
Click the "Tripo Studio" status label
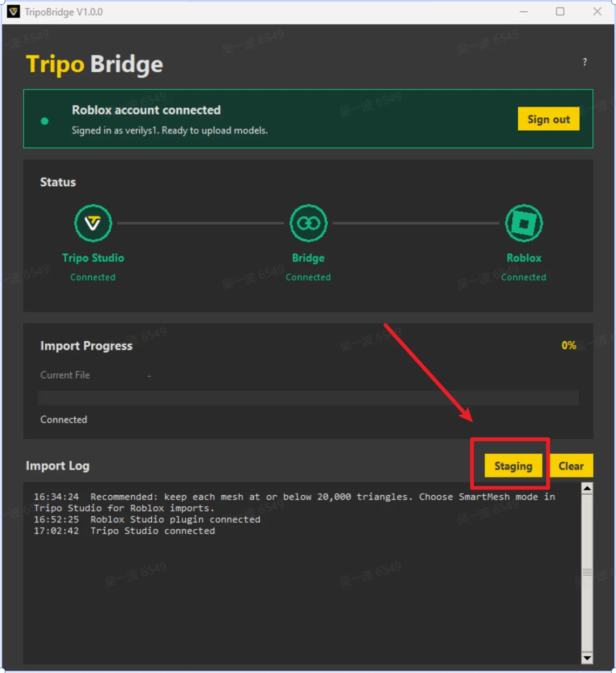pos(93,258)
